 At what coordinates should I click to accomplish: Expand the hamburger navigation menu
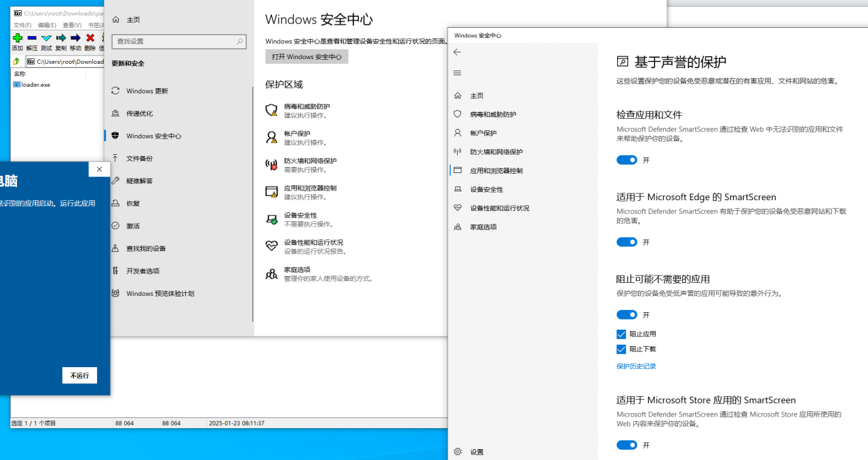(x=457, y=73)
